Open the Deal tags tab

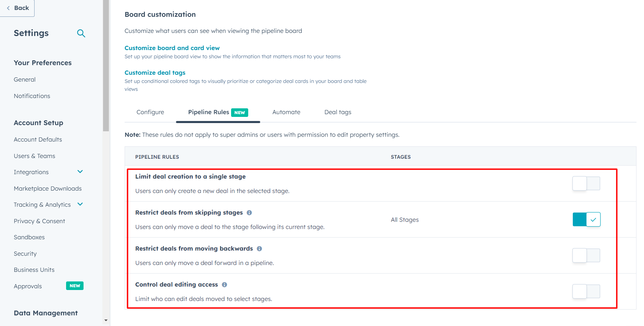point(338,112)
